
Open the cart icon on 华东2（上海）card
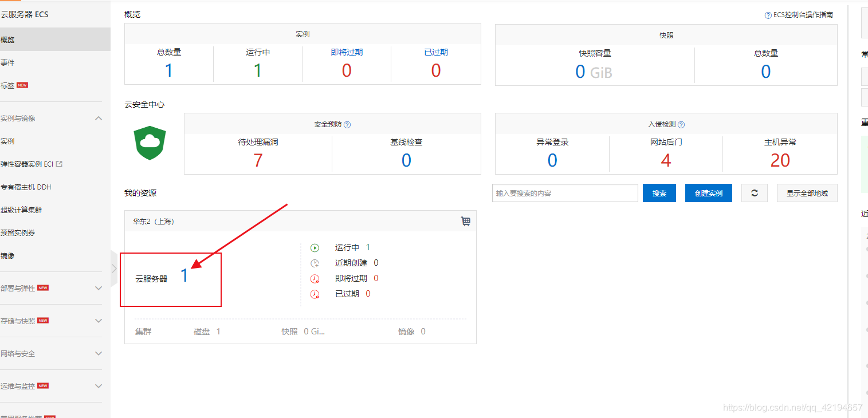[466, 221]
